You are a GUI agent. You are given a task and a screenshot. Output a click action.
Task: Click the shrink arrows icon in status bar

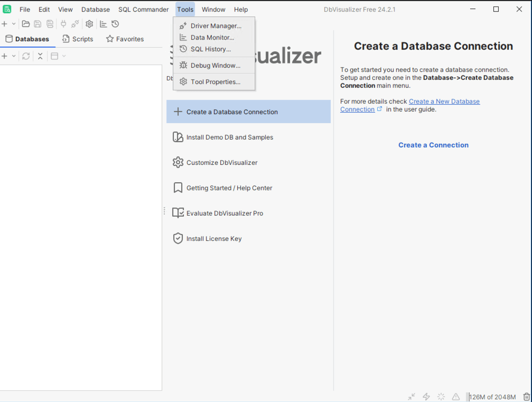pyautogui.click(x=412, y=397)
